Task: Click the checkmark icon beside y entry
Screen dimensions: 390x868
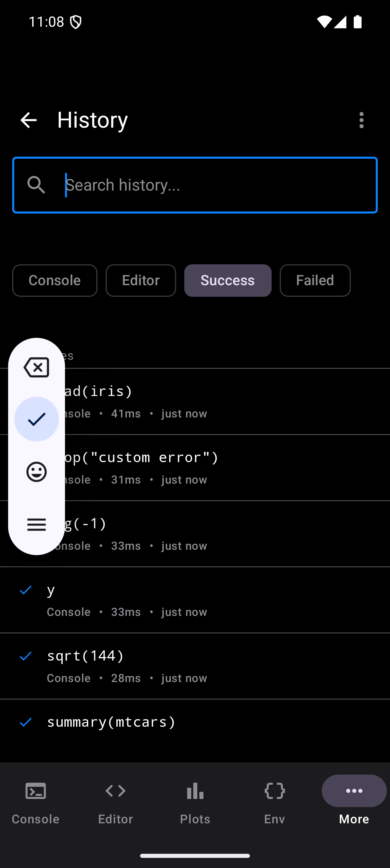Action: coord(26,590)
